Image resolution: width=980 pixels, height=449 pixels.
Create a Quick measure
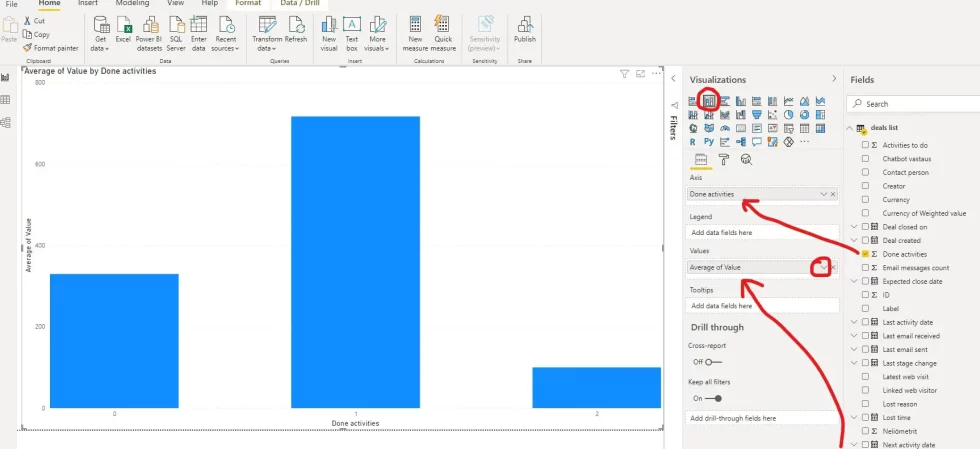coord(442,34)
